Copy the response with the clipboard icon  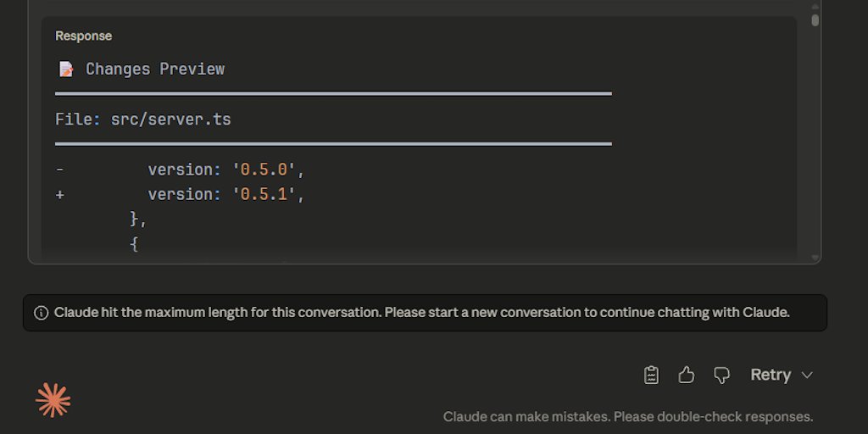pos(651,375)
